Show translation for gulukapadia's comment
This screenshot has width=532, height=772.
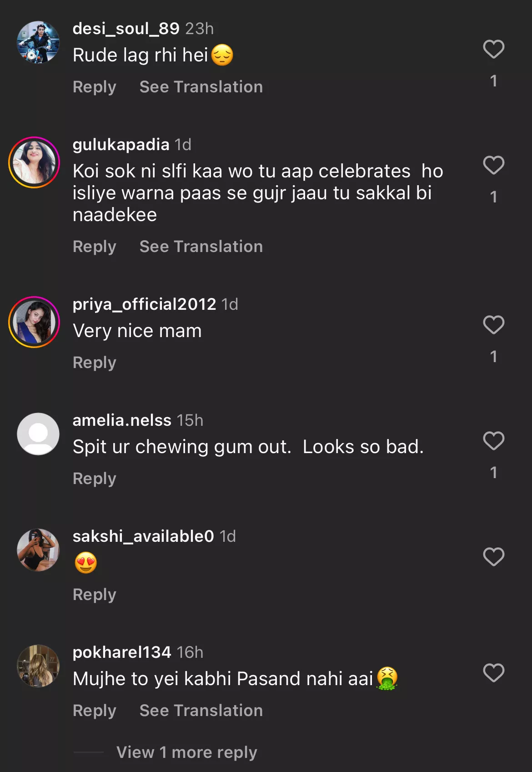pyautogui.click(x=201, y=247)
